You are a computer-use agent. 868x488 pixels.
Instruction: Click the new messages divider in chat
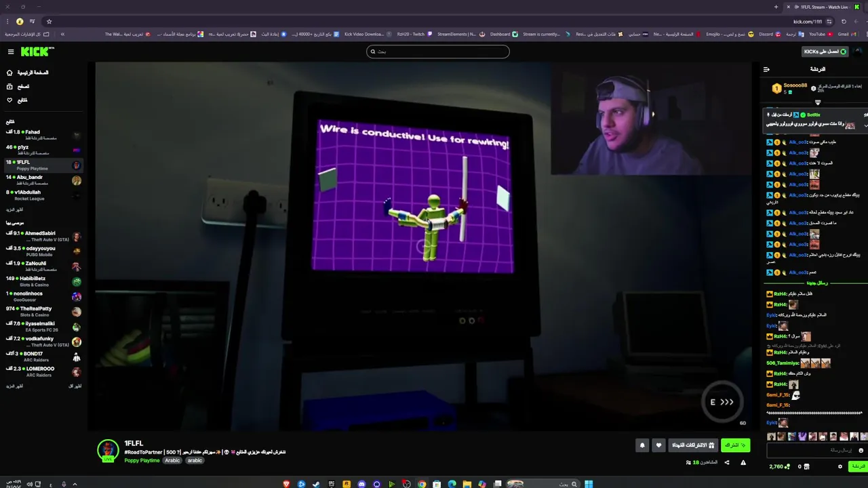pyautogui.click(x=816, y=283)
